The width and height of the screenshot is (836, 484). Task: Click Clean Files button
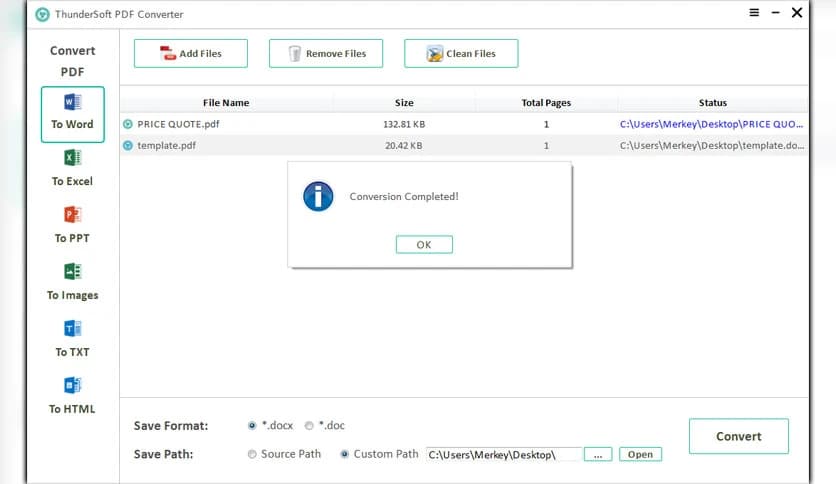(x=461, y=53)
